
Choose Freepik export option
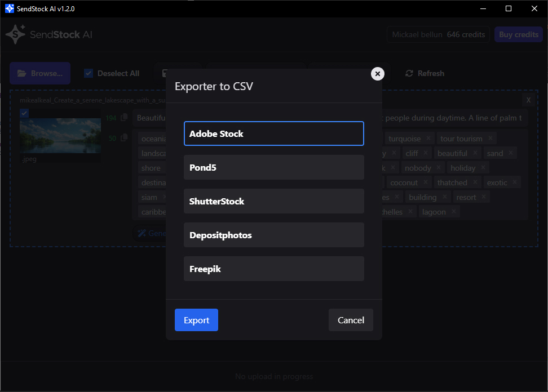pyautogui.click(x=273, y=269)
